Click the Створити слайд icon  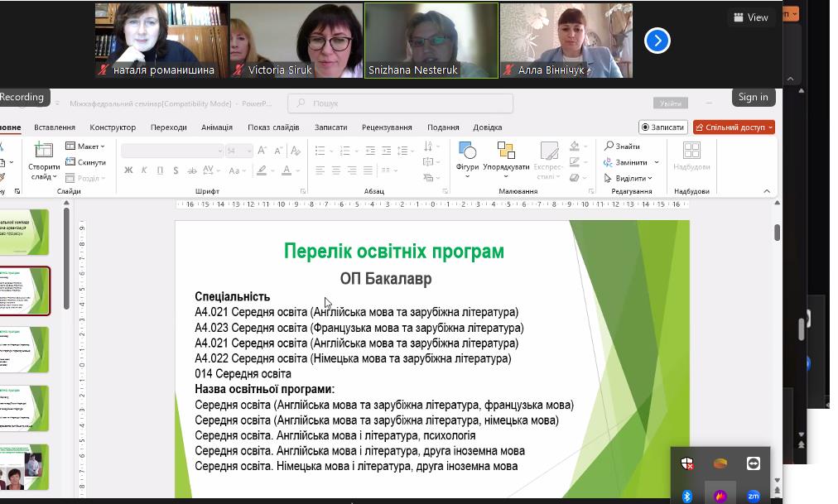click(x=43, y=152)
